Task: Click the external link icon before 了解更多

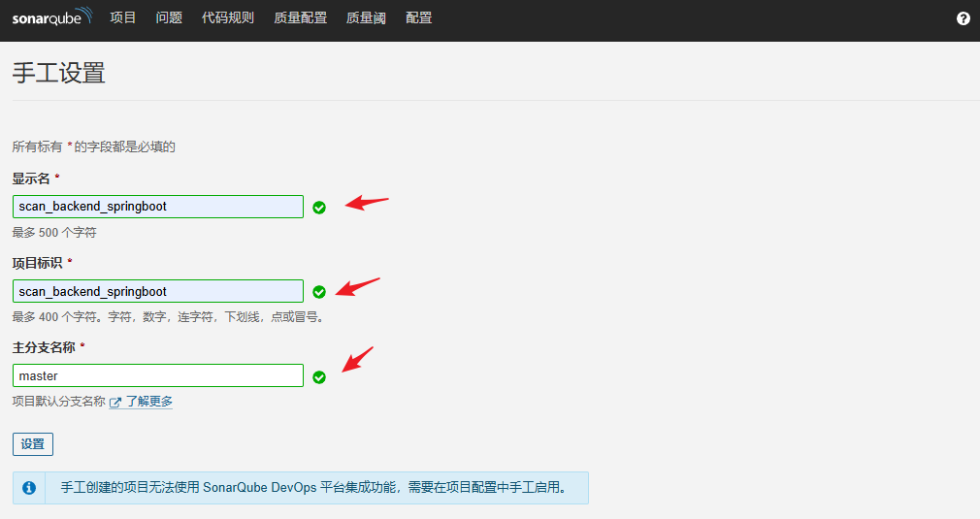Action: tap(115, 402)
